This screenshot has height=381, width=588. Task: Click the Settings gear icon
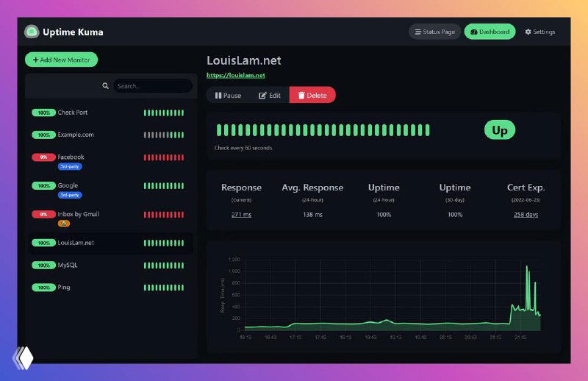point(528,32)
